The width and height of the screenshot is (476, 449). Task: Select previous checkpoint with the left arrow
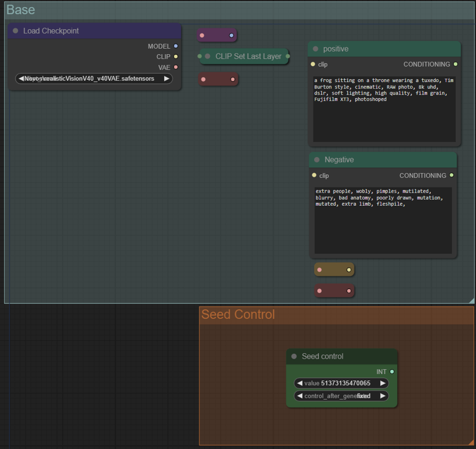click(x=21, y=79)
